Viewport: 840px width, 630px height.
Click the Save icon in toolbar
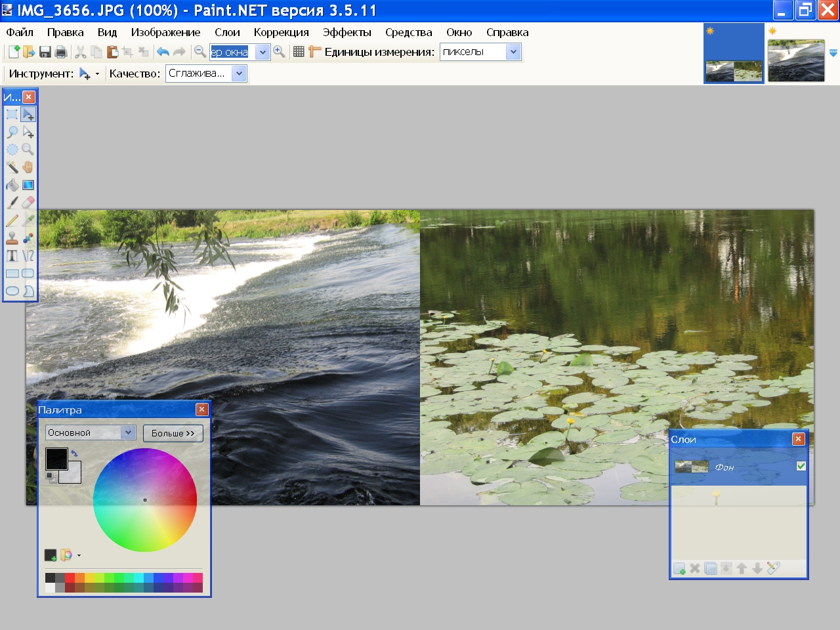(x=45, y=52)
